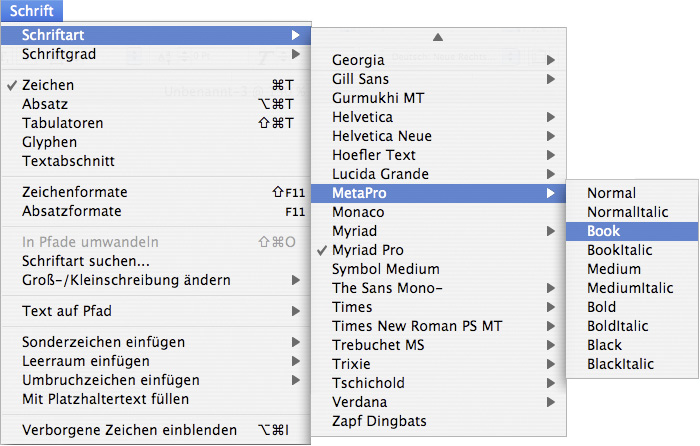Open Trebuchet MS font submenu
Image resolution: width=700 pixels, height=446 pixels.
tap(439, 345)
